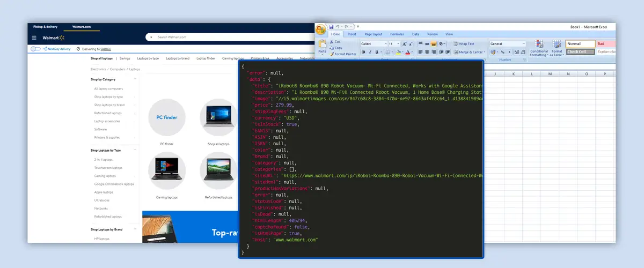Select 2-in-1 laptops

click(x=104, y=159)
